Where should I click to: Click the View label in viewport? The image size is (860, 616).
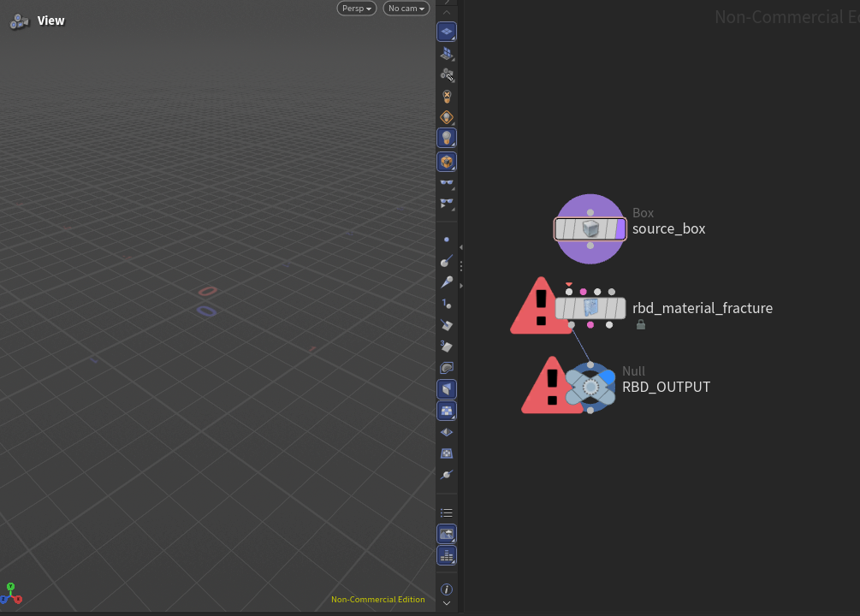(51, 21)
